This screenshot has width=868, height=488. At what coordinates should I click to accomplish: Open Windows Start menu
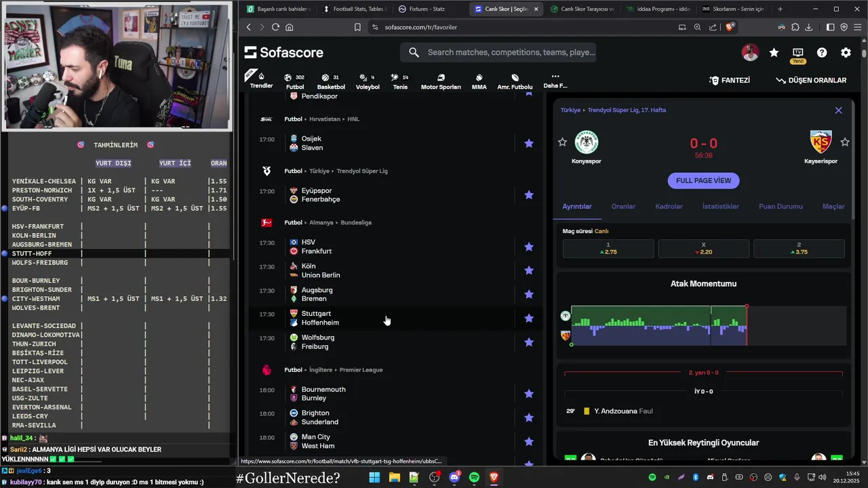pyautogui.click(x=374, y=477)
